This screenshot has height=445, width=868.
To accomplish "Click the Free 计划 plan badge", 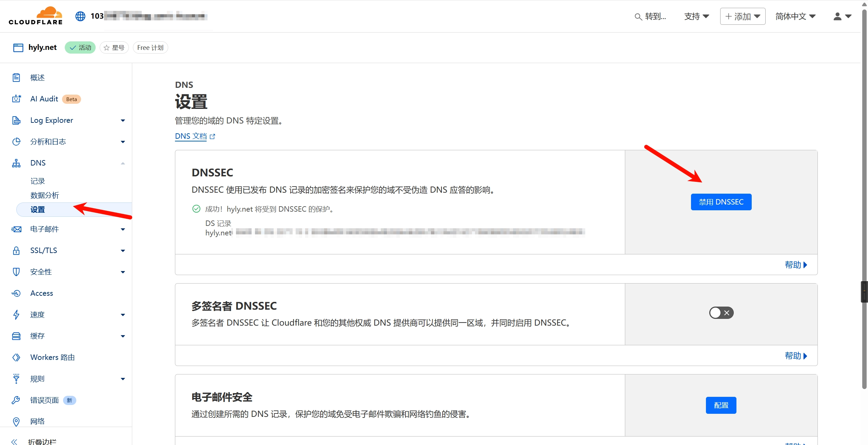I will (151, 47).
